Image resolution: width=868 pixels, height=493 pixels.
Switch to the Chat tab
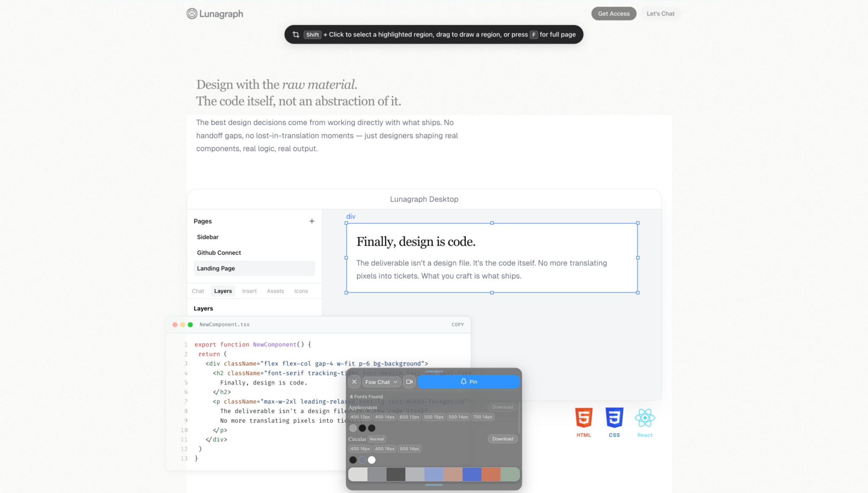click(198, 291)
